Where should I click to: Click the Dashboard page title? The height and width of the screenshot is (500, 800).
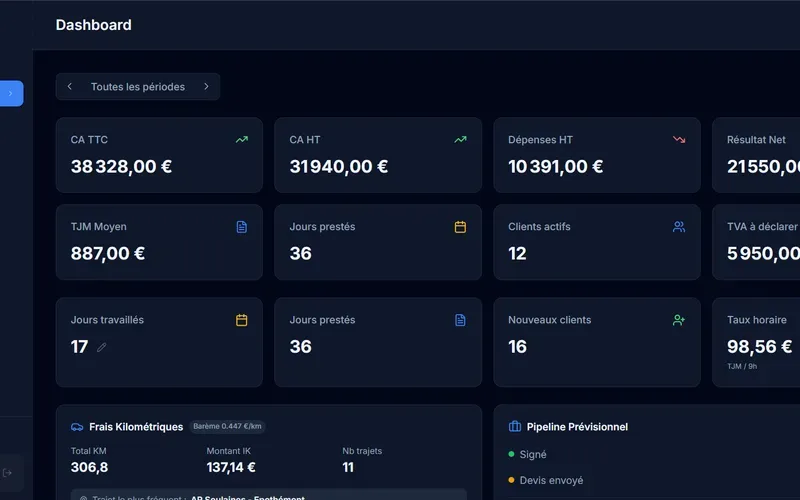(x=93, y=25)
